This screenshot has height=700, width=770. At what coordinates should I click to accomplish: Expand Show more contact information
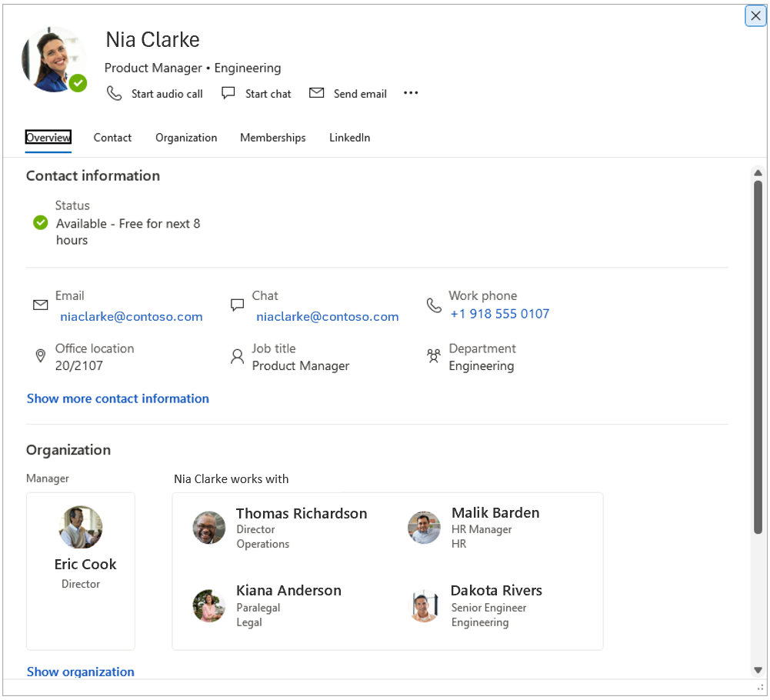point(118,398)
